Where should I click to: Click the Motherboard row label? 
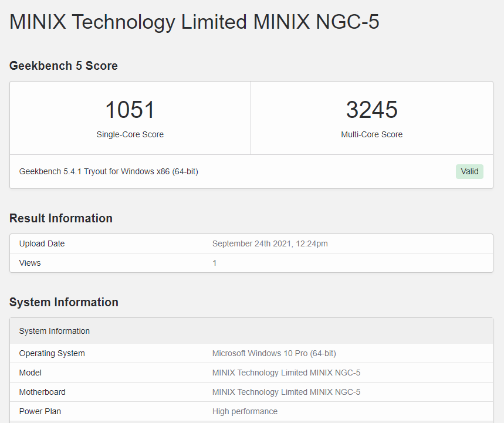point(42,392)
